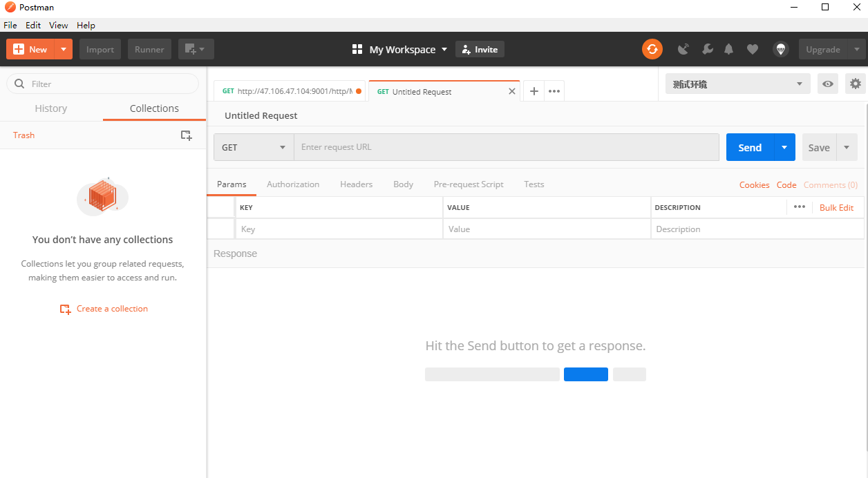
Task: Select the Authorization tab
Action: tap(293, 184)
